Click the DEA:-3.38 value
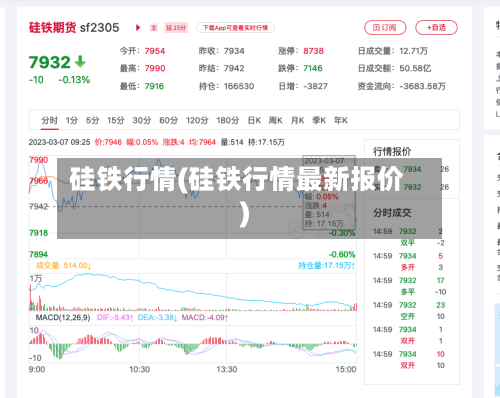This screenshot has height=398, width=500. pos(157,317)
